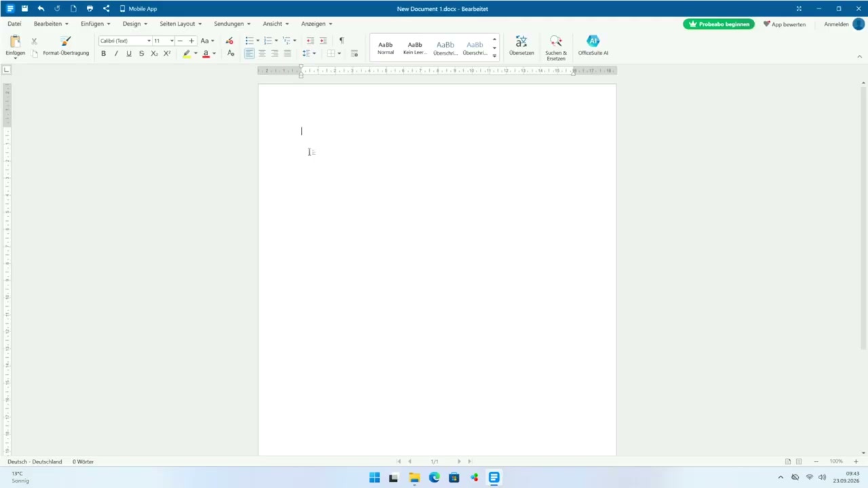
Task: Increase font size with the plus button
Action: click(x=192, y=41)
